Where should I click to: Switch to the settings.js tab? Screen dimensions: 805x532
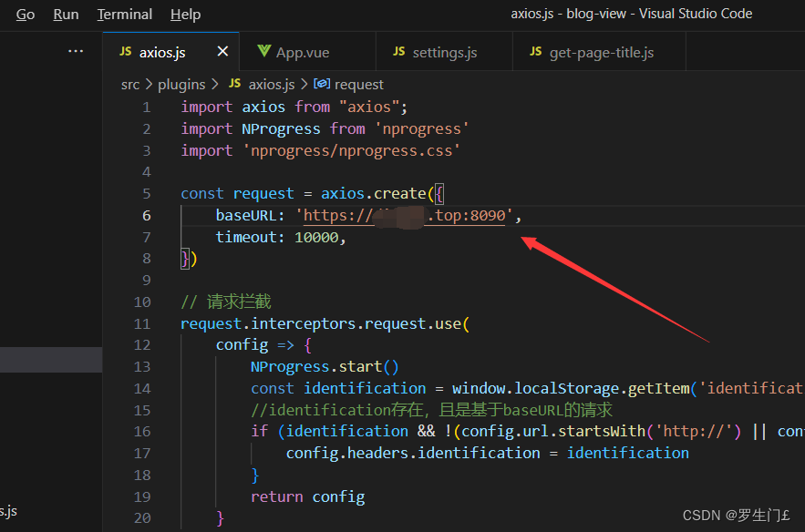click(445, 52)
